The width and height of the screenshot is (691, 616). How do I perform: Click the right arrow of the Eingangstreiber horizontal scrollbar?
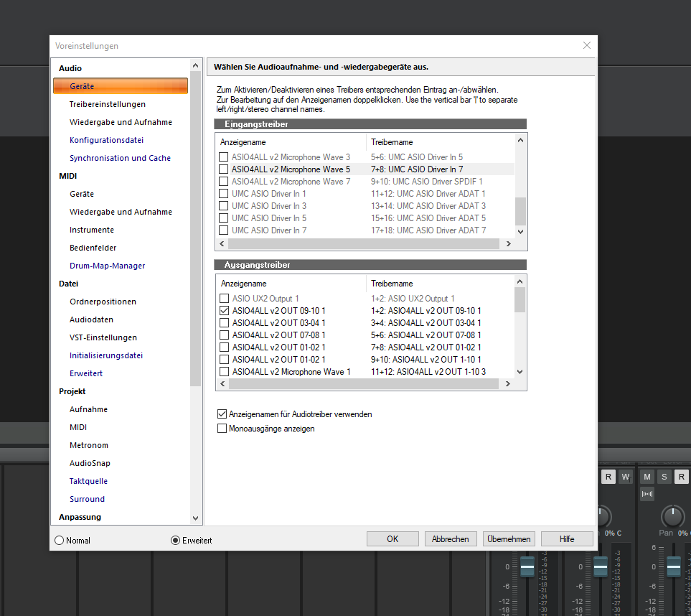pos(509,243)
